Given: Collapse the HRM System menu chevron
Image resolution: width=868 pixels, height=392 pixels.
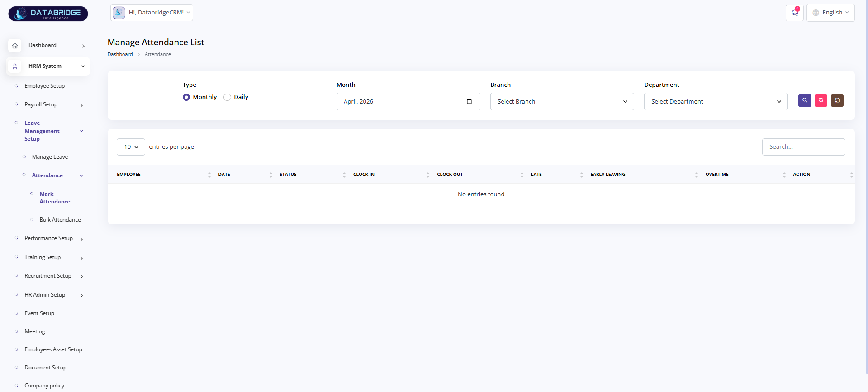Looking at the screenshot, I should click(x=83, y=66).
